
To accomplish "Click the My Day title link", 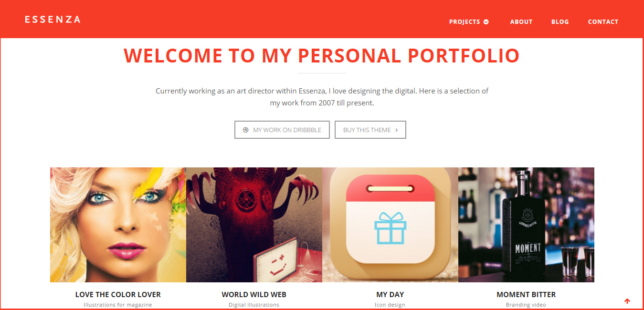I will (x=390, y=294).
